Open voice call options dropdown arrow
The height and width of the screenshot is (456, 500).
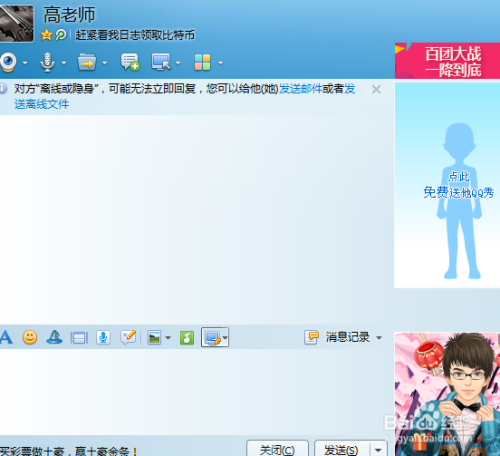(64, 62)
